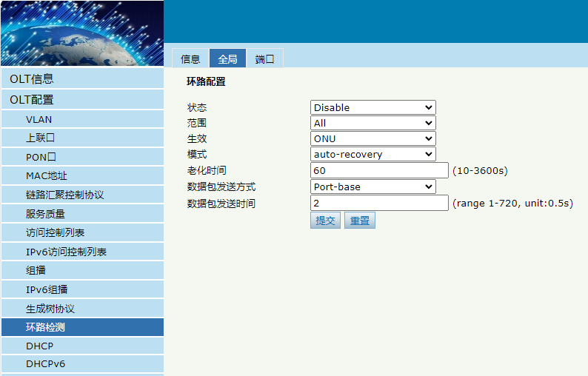588x376 pixels.
Task: Click the globe banner image
Action: click(x=82, y=33)
